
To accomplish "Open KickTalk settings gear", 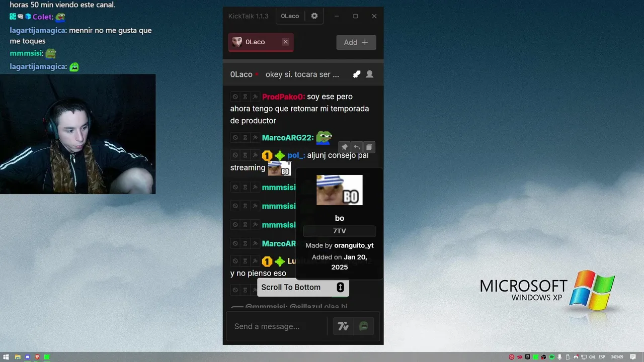I will point(314,16).
